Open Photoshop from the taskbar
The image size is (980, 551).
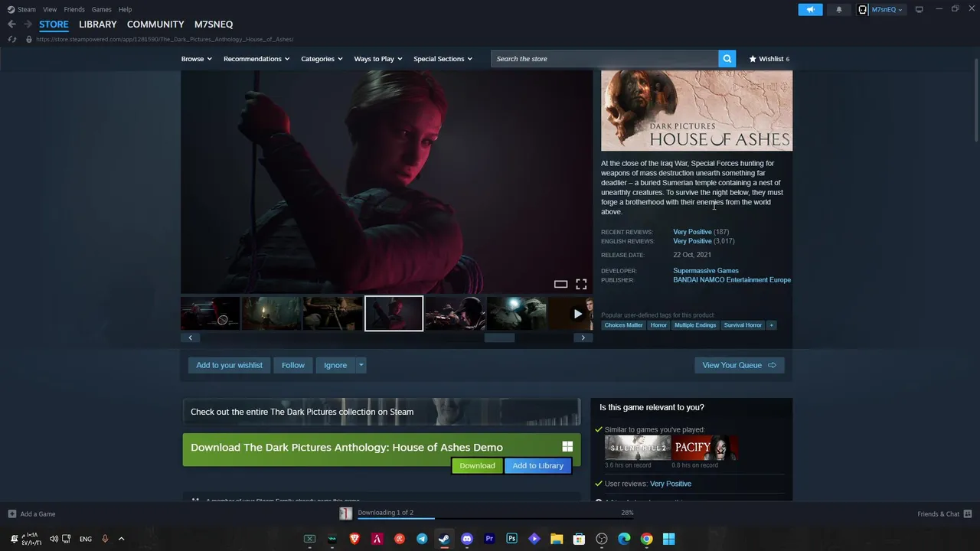click(x=511, y=539)
